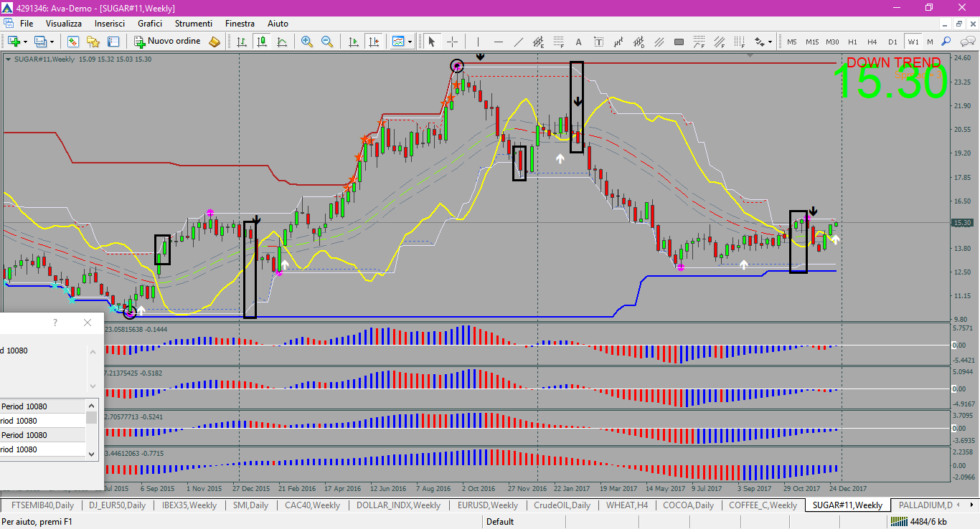The width and height of the screenshot is (980, 529).
Task: Switch chart to candlesticks mode
Action: 262,42
